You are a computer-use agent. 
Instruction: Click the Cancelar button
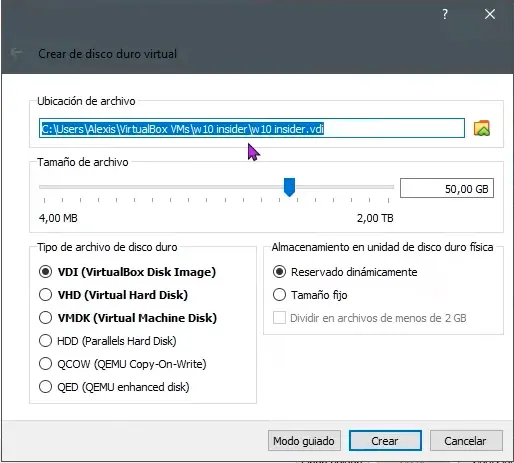[x=466, y=441]
